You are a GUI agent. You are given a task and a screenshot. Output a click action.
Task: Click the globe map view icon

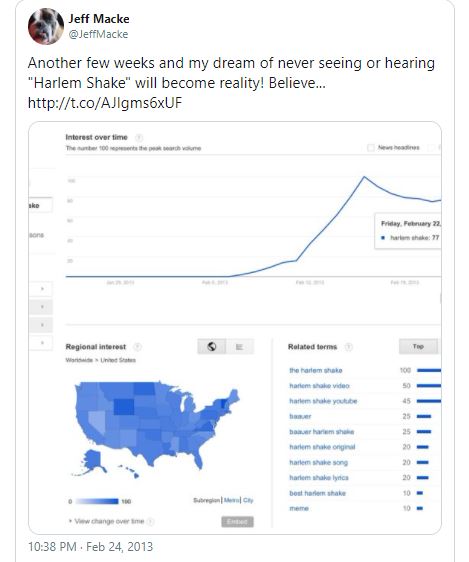(x=212, y=347)
